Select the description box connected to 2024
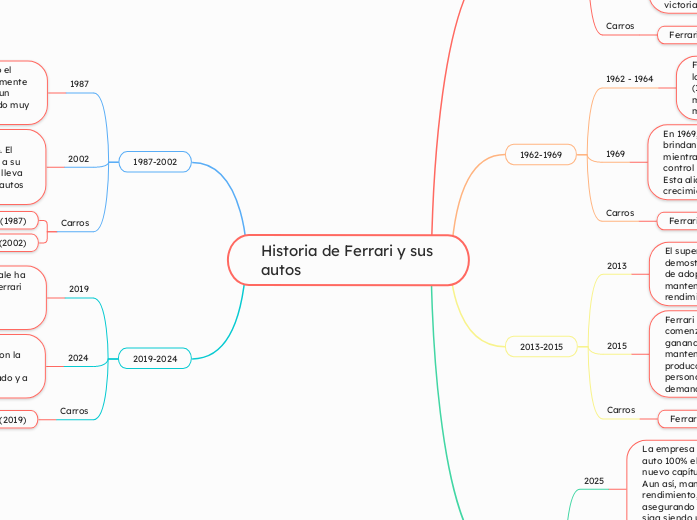The width and height of the screenshot is (697, 520). (x=23, y=367)
